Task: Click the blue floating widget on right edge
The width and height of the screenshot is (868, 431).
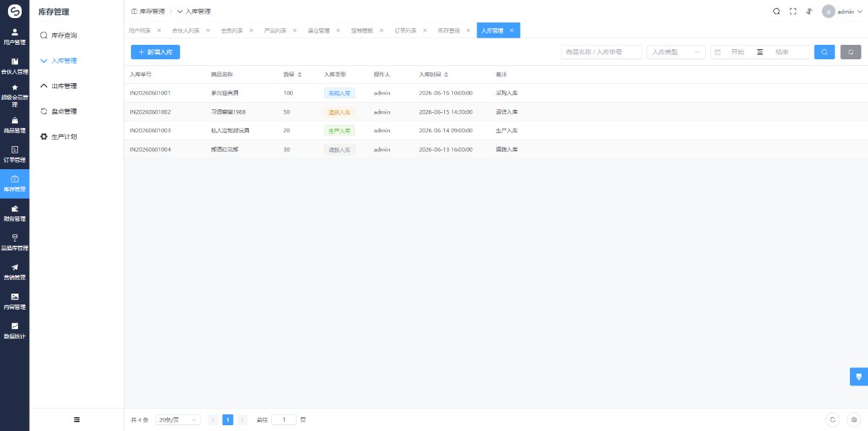Action: point(859,377)
